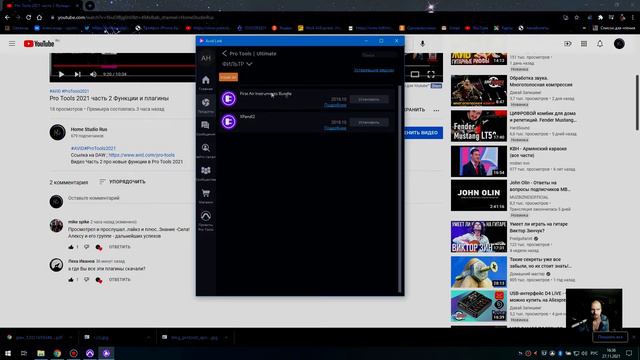Open the Fender Mustang LT50 video thumbnail
Viewport: 640px width, 360px height.
click(479, 126)
